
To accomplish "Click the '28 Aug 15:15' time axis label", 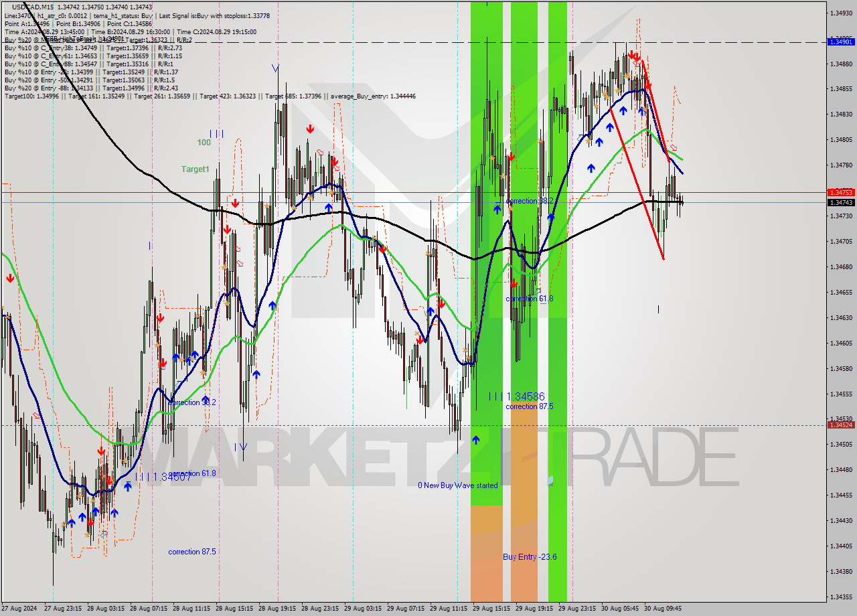I will tap(234, 609).
